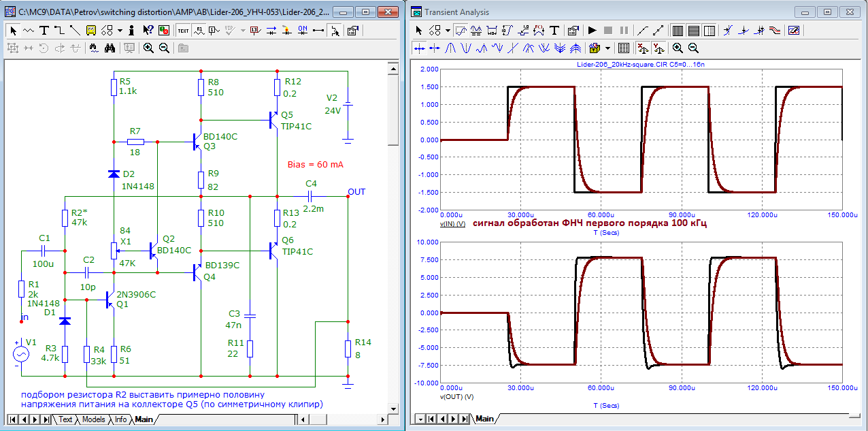This screenshot has height=431, width=868.
Task: Open analysis properties icon
Action: point(573,30)
